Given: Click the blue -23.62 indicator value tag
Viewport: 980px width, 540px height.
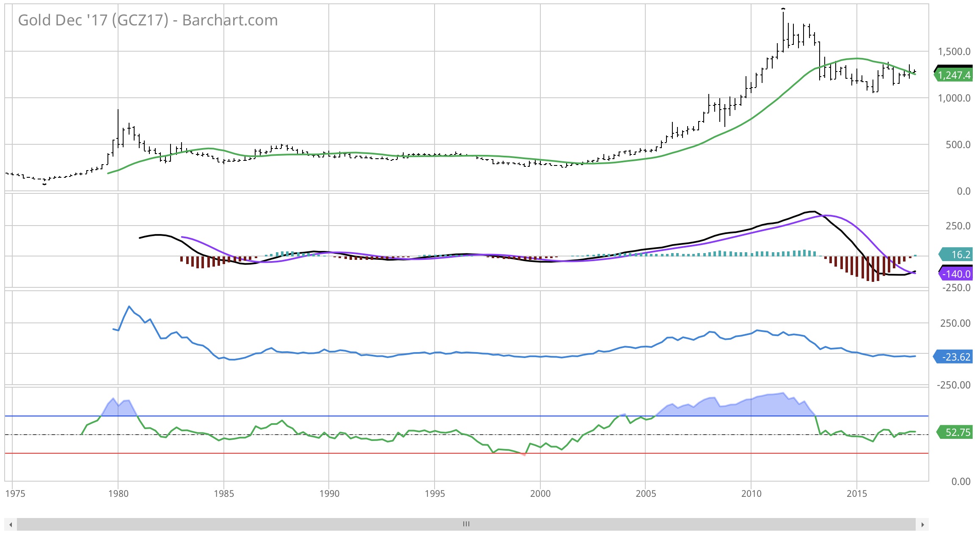Looking at the screenshot, I should (954, 357).
